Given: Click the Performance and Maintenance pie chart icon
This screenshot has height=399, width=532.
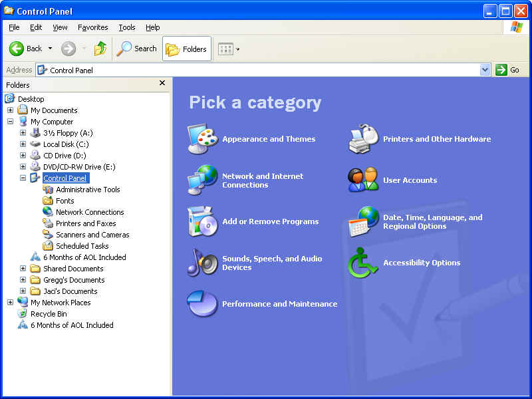Looking at the screenshot, I should point(202,304).
